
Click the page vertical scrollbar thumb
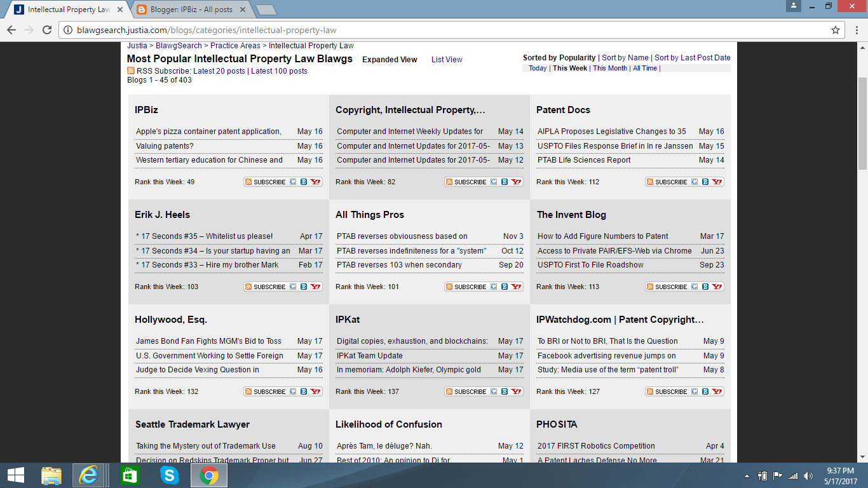(863, 124)
